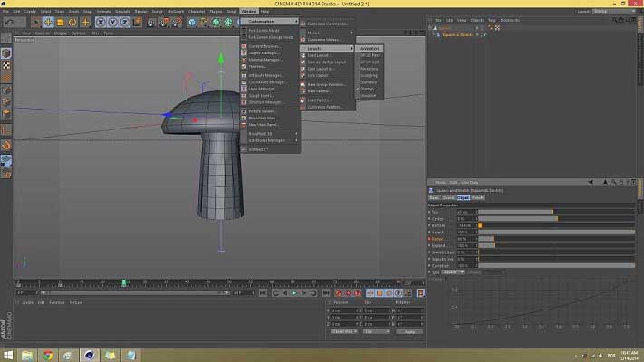
Task: Click the Record Active Objects button
Action: (338, 292)
